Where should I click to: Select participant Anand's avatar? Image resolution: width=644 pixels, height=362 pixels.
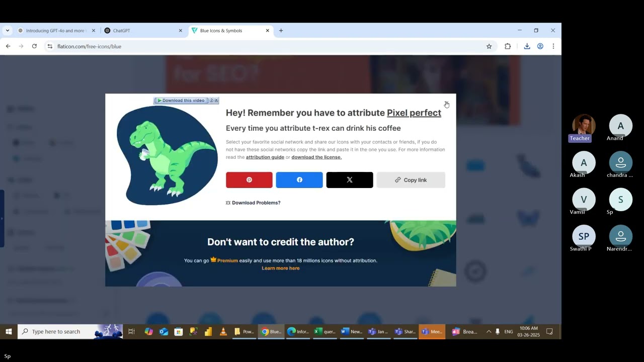[x=620, y=126]
